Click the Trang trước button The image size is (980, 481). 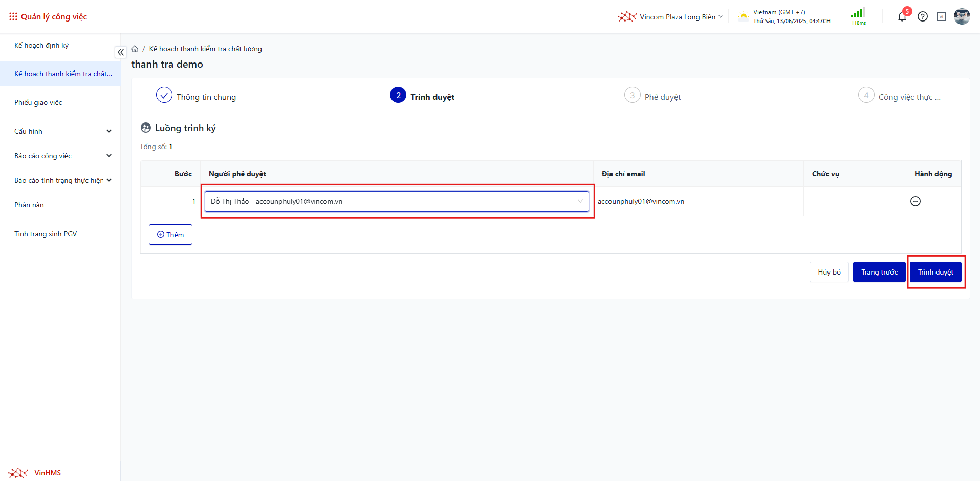tap(879, 272)
